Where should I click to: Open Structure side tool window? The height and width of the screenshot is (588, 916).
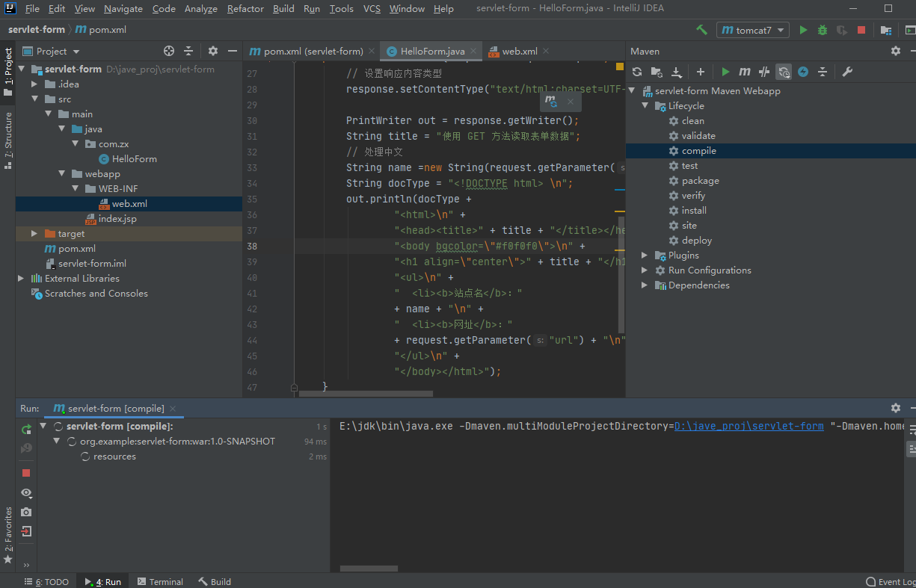click(8, 140)
